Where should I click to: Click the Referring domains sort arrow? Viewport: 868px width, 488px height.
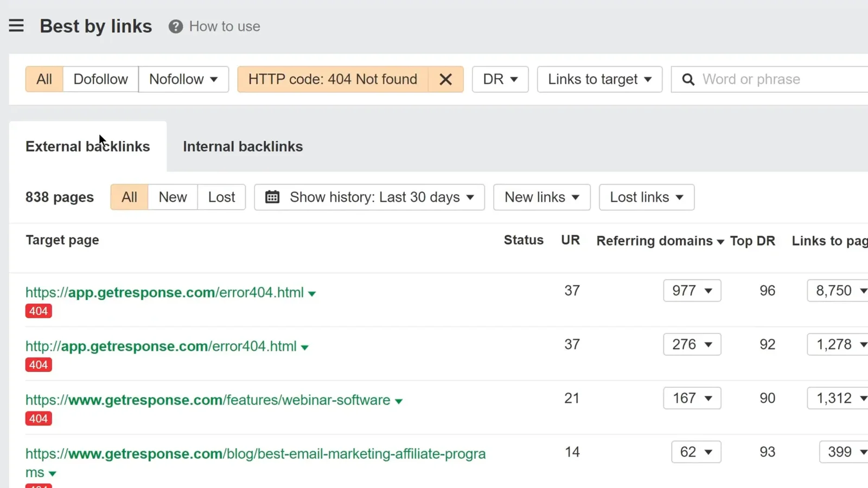(x=720, y=242)
